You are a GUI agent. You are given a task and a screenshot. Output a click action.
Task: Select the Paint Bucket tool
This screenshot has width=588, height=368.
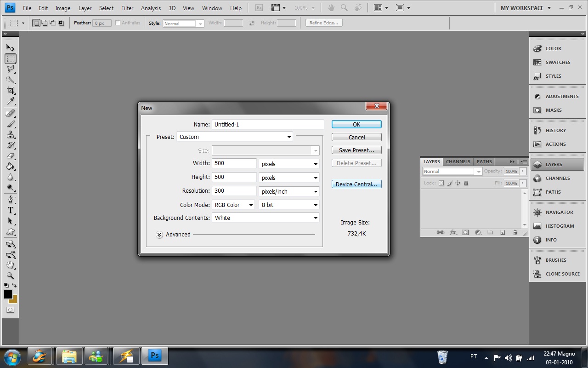click(x=11, y=167)
